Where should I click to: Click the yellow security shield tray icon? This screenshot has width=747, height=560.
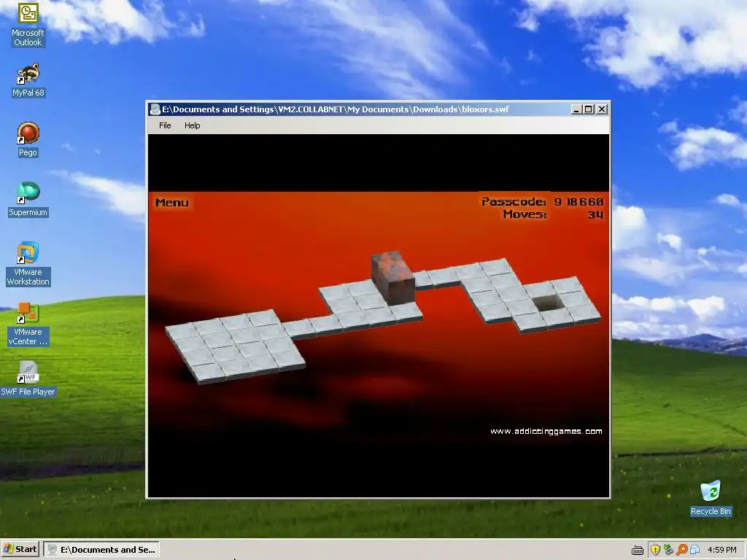tap(655, 550)
